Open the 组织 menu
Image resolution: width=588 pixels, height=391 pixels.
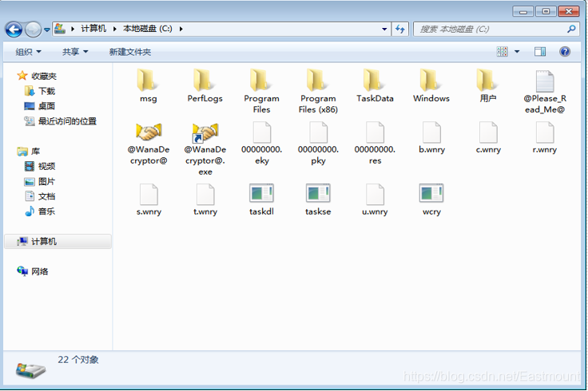tap(28, 52)
